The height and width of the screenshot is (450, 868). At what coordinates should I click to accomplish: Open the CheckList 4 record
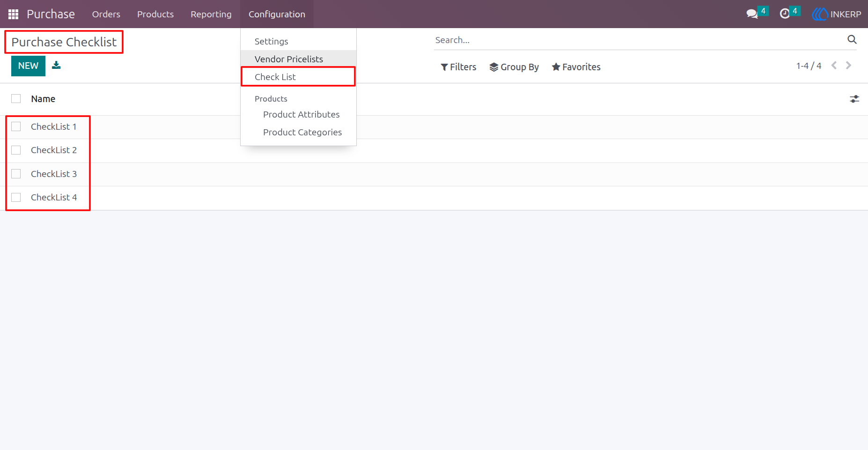tap(54, 197)
